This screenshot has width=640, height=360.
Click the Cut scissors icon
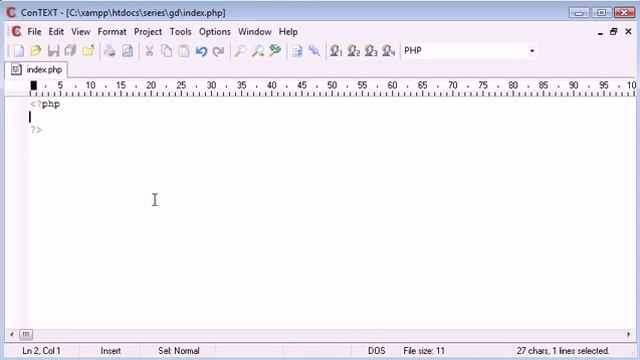pyautogui.click(x=149, y=51)
